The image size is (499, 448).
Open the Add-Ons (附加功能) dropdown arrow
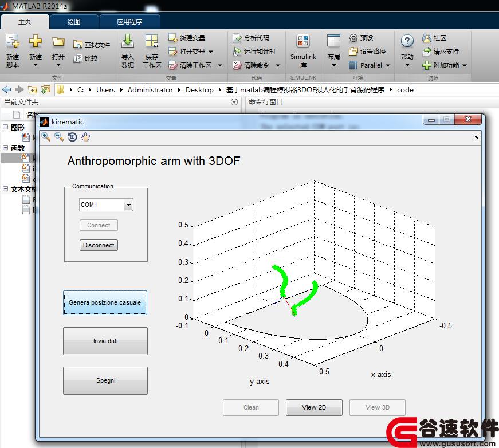click(465, 65)
